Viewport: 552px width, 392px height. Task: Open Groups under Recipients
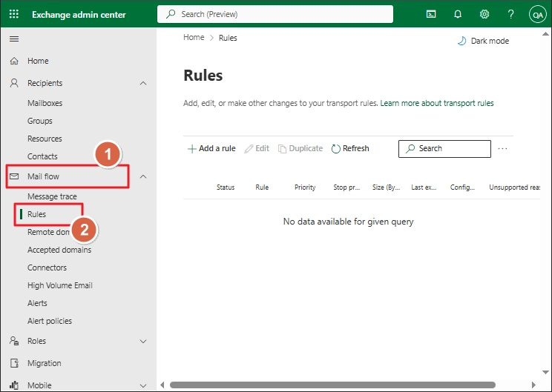pos(40,121)
